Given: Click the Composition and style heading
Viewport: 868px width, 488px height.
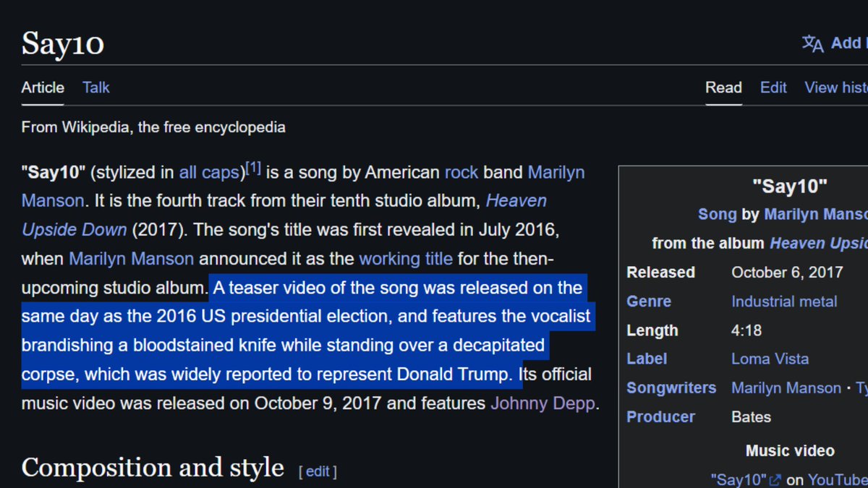Looking at the screenshot, I should coord(153,468).
